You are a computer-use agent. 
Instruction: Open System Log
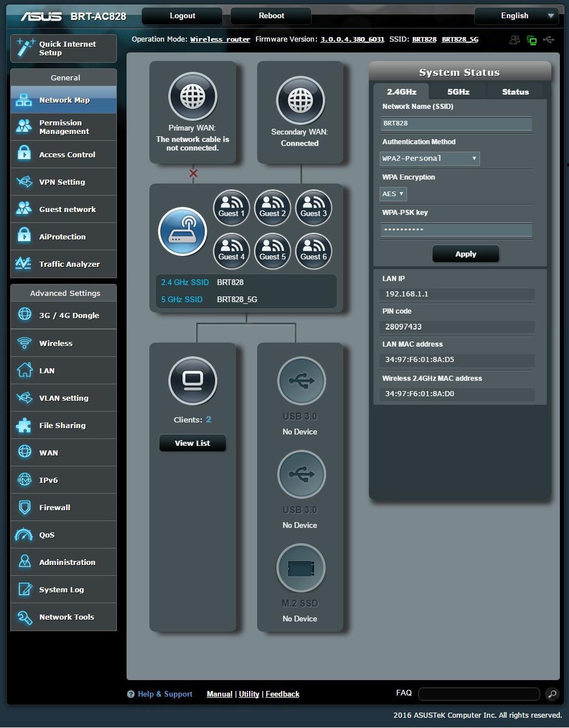coord(63,589)
